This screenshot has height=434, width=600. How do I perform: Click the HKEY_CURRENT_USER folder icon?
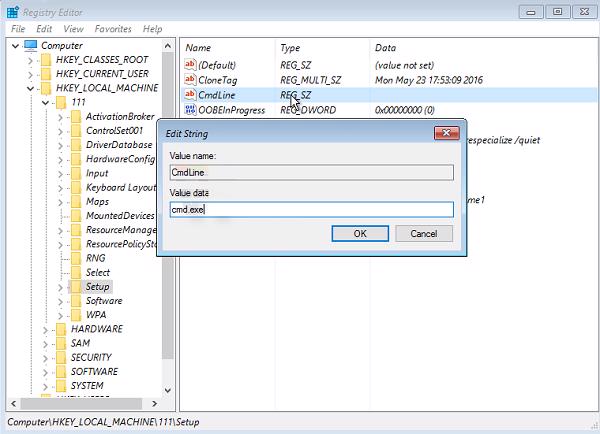[x=46, y=74]
